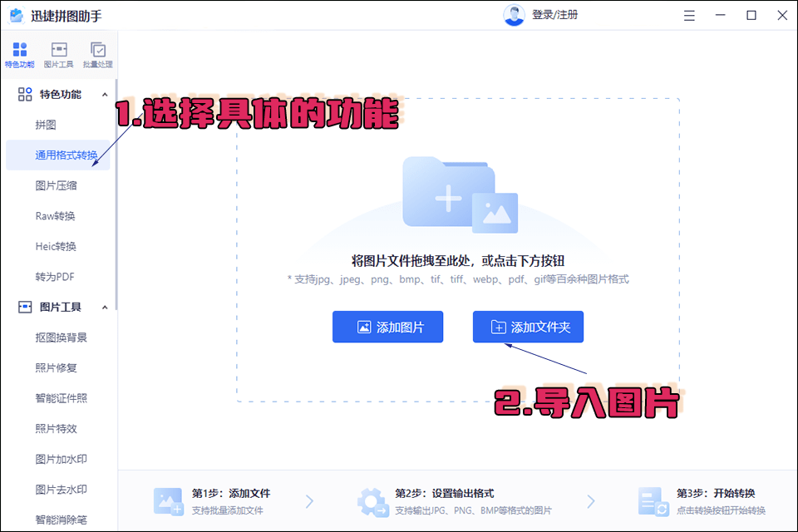Switch to the 图片工具 top tab
This screenshot has height=532, width=798.
(x=58, y=55)
